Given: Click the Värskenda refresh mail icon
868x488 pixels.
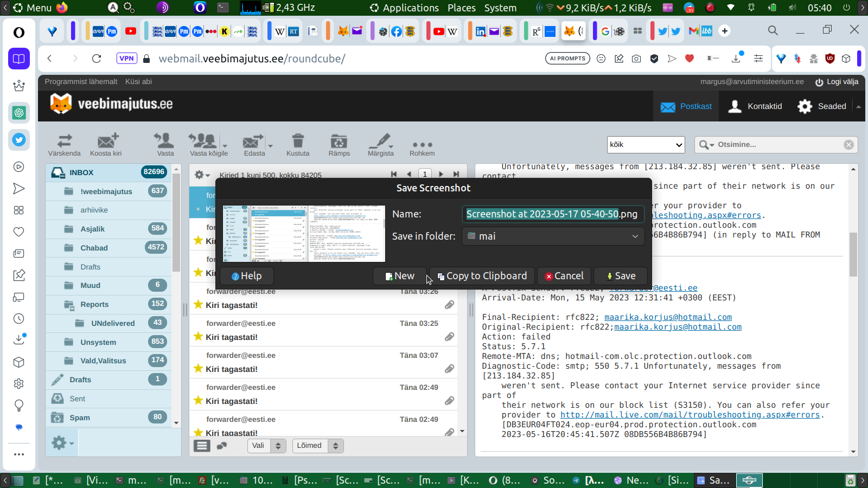Looking at the screenshot, I should pos(64,142).
